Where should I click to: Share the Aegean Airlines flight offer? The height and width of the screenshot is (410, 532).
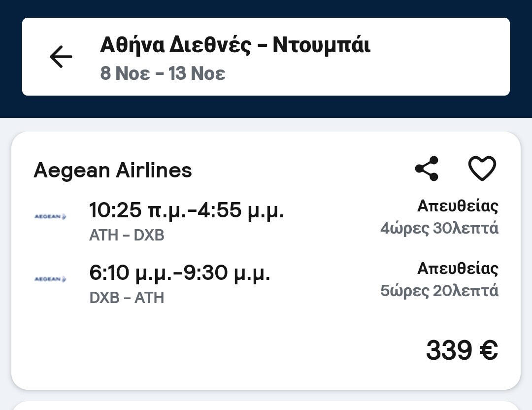[x=427, y=169]
